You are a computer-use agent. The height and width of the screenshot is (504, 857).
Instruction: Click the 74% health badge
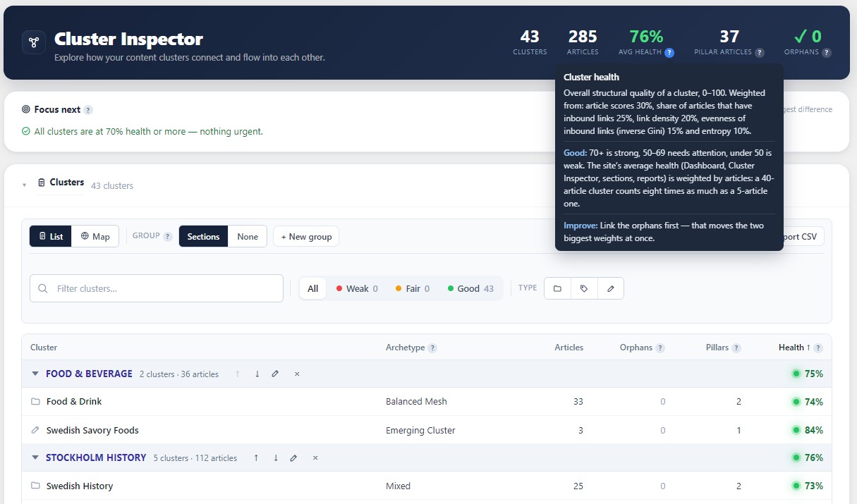[x=808, y=402]
